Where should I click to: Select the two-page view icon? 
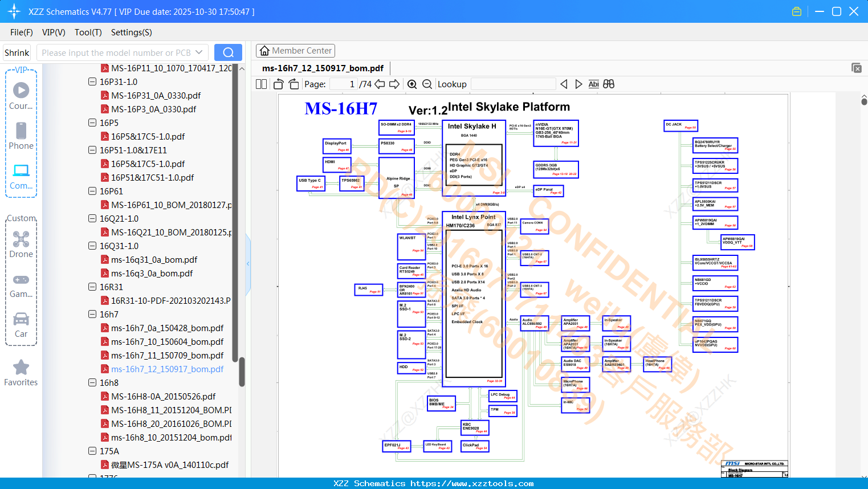coord(261,84)
